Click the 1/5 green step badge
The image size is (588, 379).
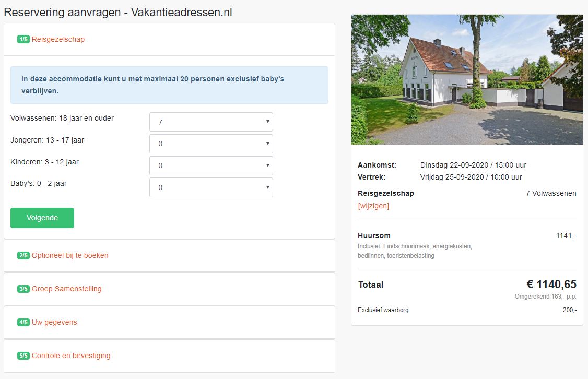point(23,39)
